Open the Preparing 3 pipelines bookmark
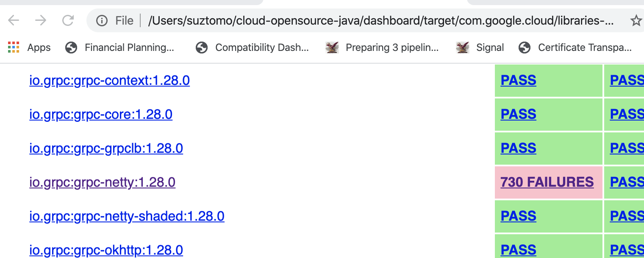This screenshot has height=258, width=644. pyautogui.click(x=392, y=47)
